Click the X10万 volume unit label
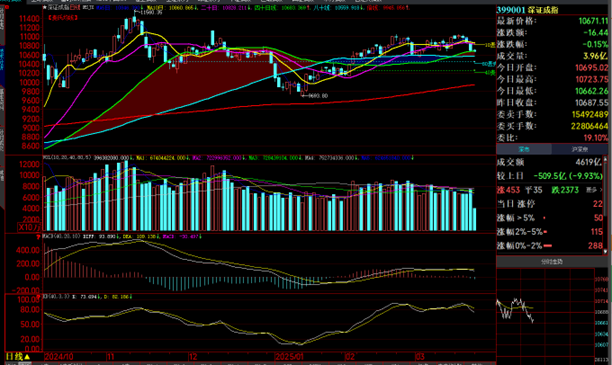Screen dimensions: 612x365 (x=29, y=227)
